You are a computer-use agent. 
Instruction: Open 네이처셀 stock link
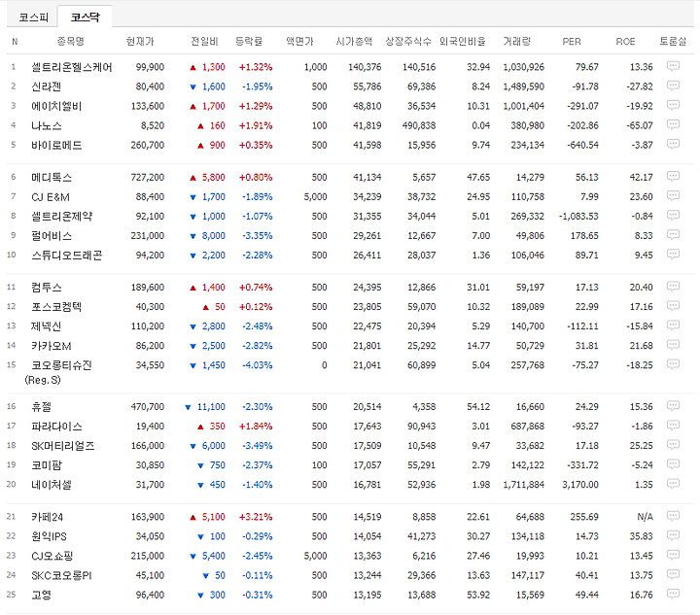52,485
